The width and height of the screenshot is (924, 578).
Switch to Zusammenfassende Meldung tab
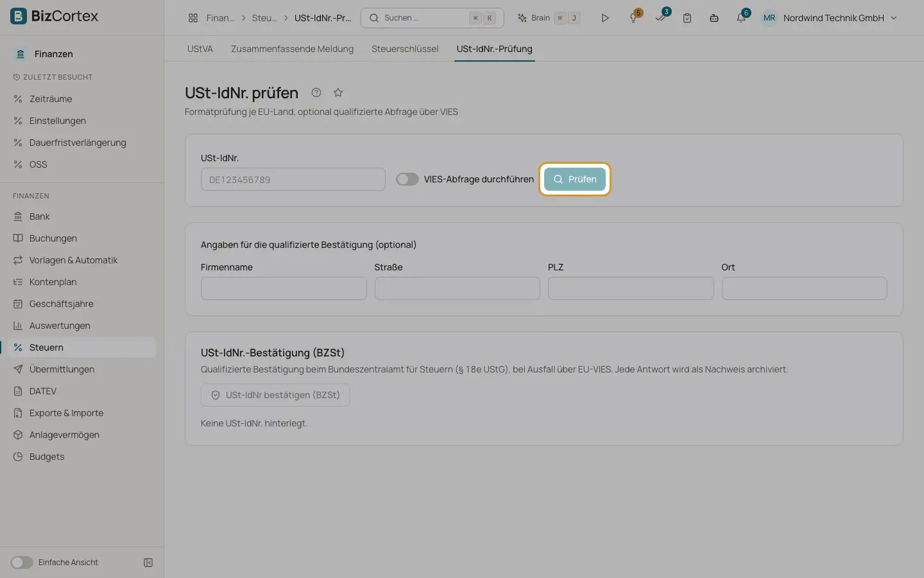293,49
